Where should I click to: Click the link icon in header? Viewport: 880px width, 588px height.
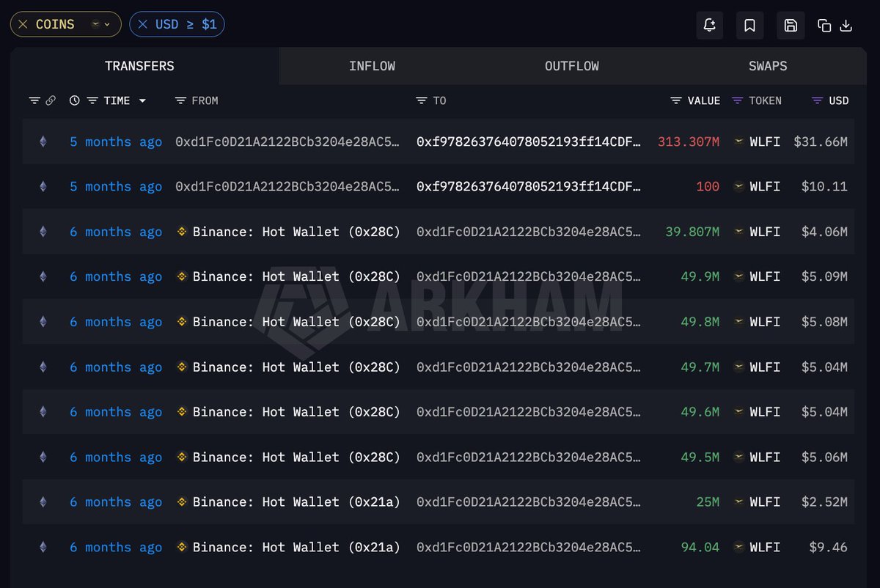(x=51, y=100)
